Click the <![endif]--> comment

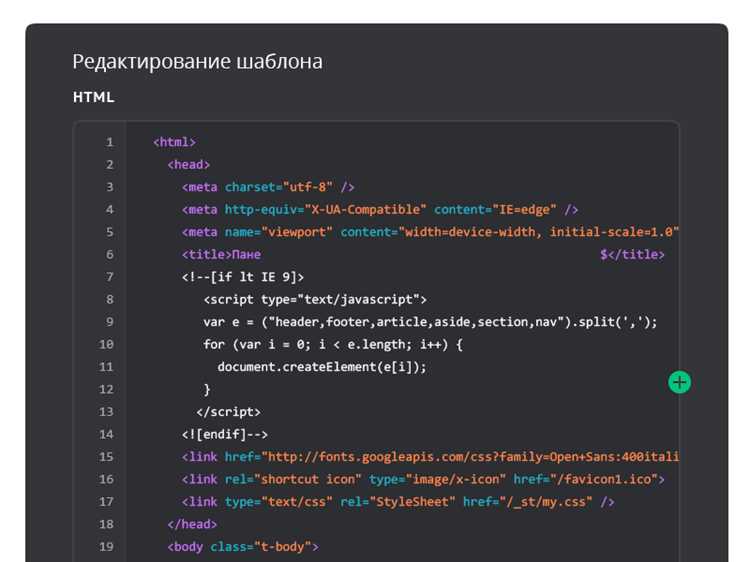click(225, 434)
